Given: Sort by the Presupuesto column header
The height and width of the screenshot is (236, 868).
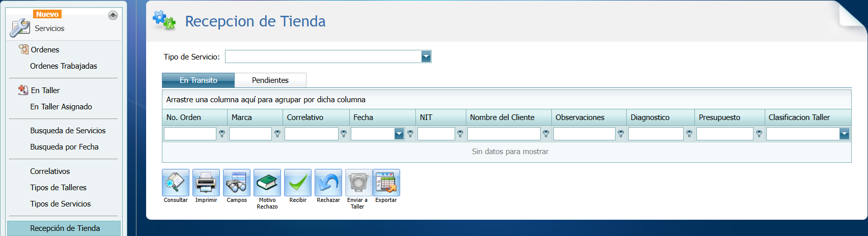Looking at the screenshot, I should click(730, 117).
